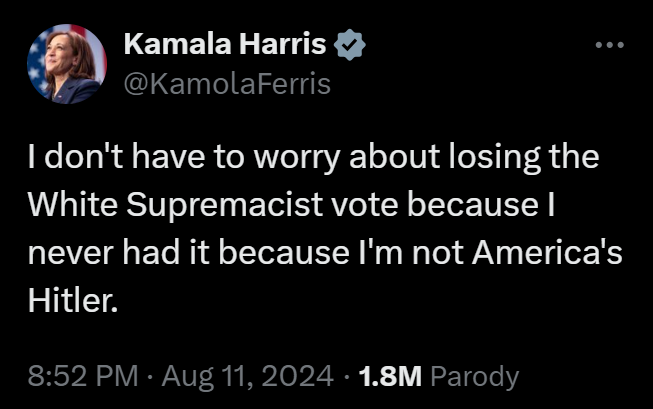Click the phrase "had it" in the post
The width and height of the screenshot is (653, 409).
tap(176, 251)
